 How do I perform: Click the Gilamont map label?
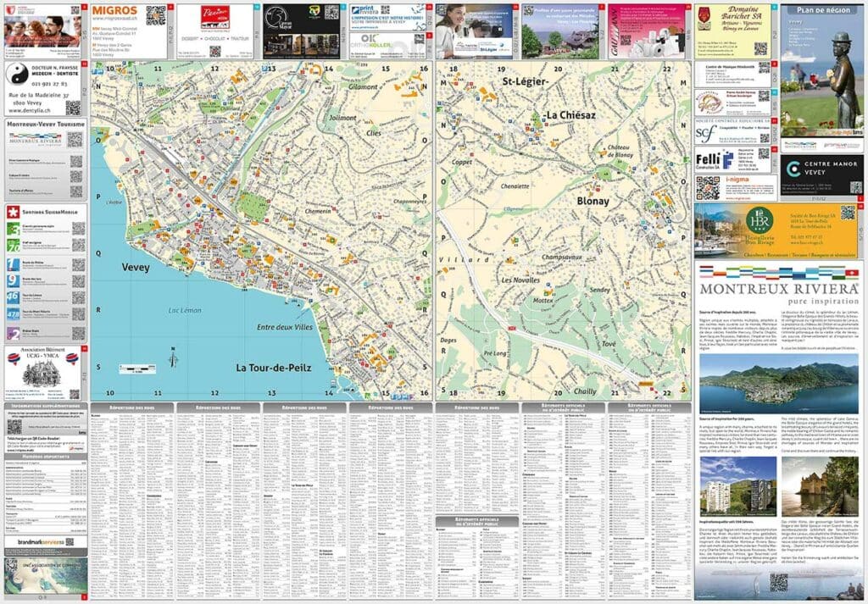coord(363,87)
